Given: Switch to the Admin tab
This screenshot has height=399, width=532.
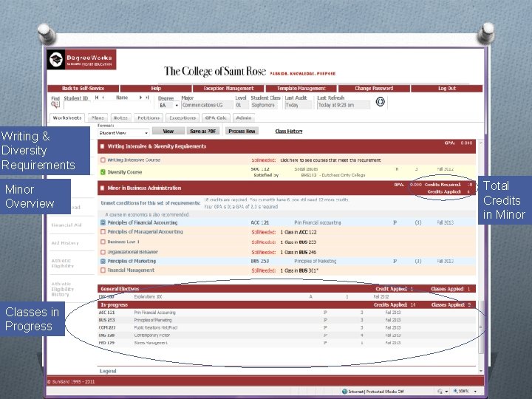Looking at the screenshot, I should tap(244, 117).
